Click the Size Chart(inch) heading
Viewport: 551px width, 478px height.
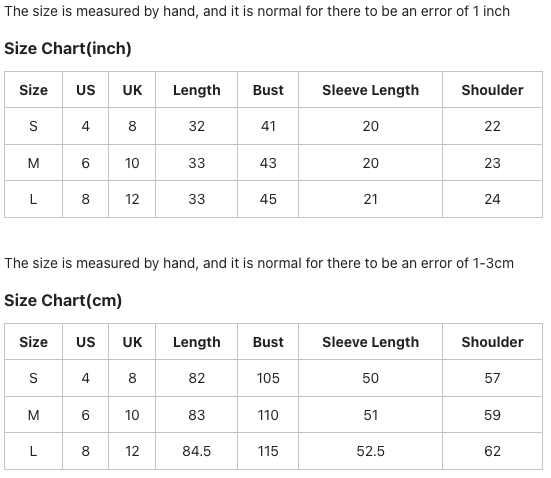tap(68, 48)
